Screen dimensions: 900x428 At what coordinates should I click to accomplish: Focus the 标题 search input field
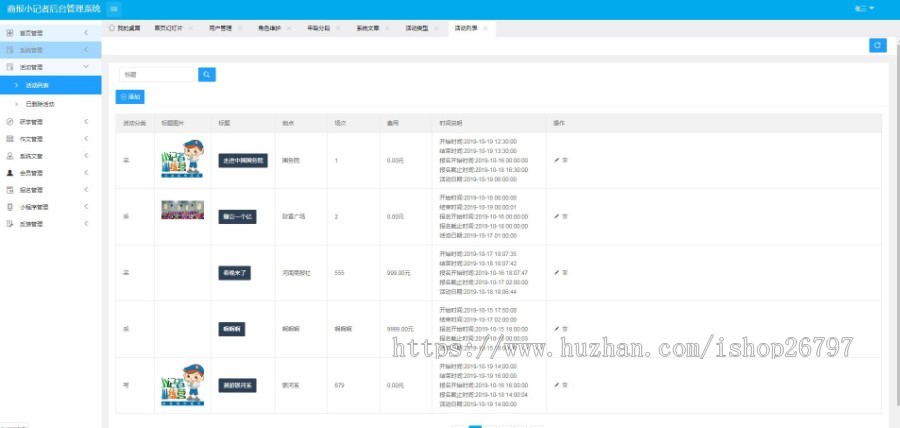157,75
